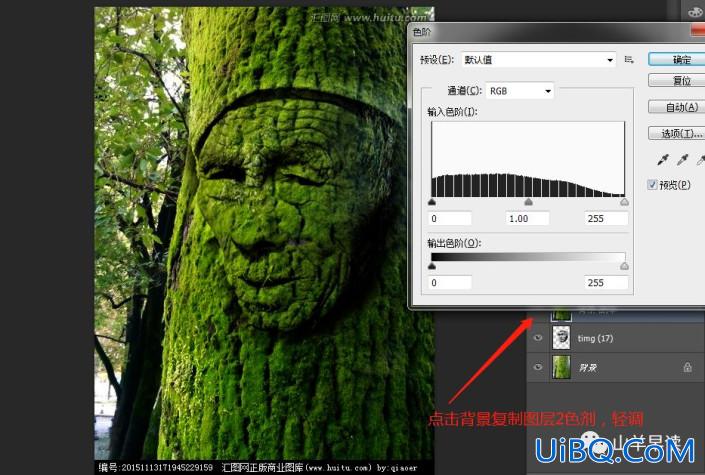Hide the timg (17) layer
705x475 pixels.
pyautogui.click(x=538, y=338)
